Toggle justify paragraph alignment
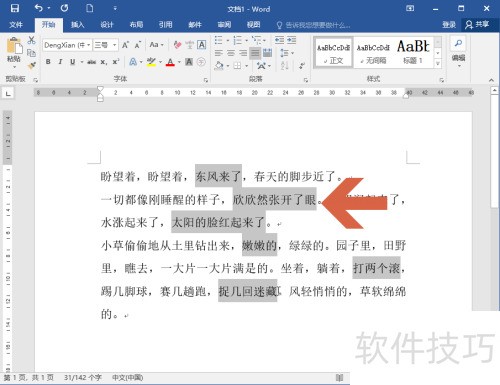Image resolution: width=500 pixels, height=385 pixels. click(x=255, y=53)
